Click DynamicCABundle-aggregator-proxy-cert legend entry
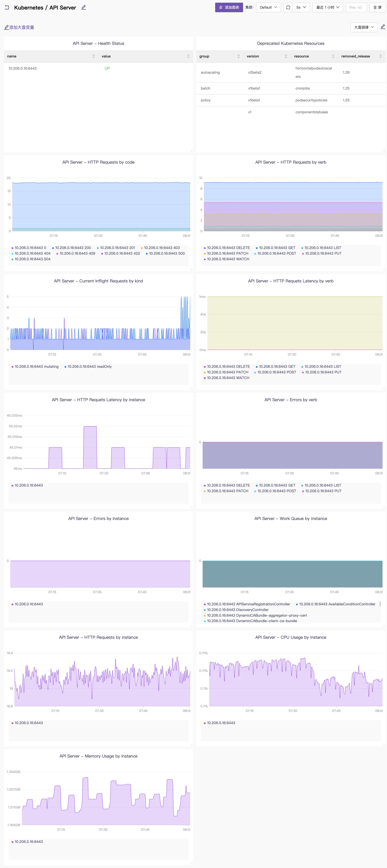 click(x=255, y=616)
